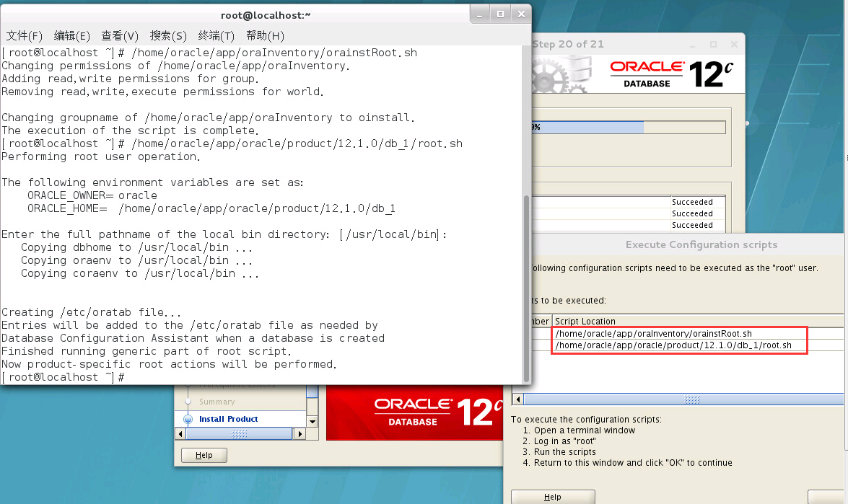
Task: Open the 终端(T) menu in terminal
Action: [x=217, y=35]
